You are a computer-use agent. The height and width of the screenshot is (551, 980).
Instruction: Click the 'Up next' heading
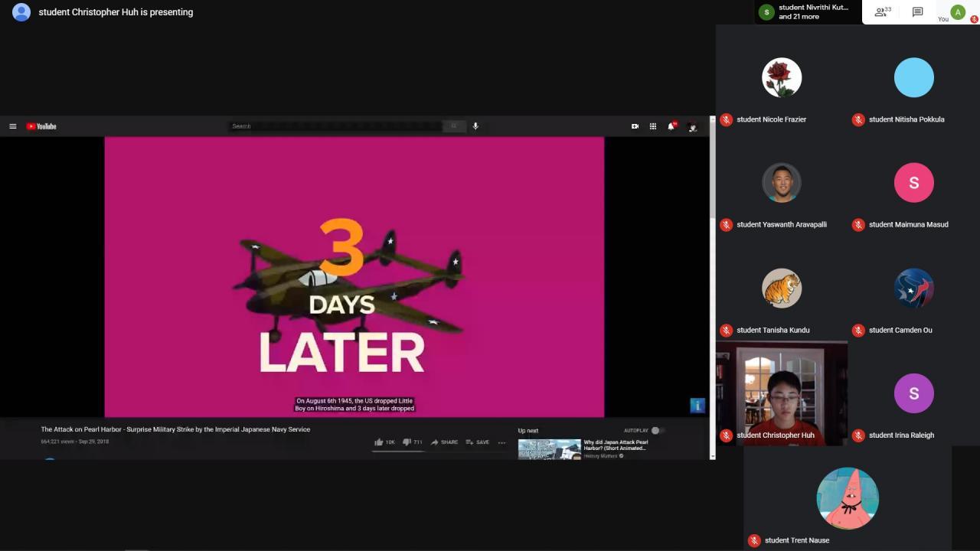coord(528,431)
